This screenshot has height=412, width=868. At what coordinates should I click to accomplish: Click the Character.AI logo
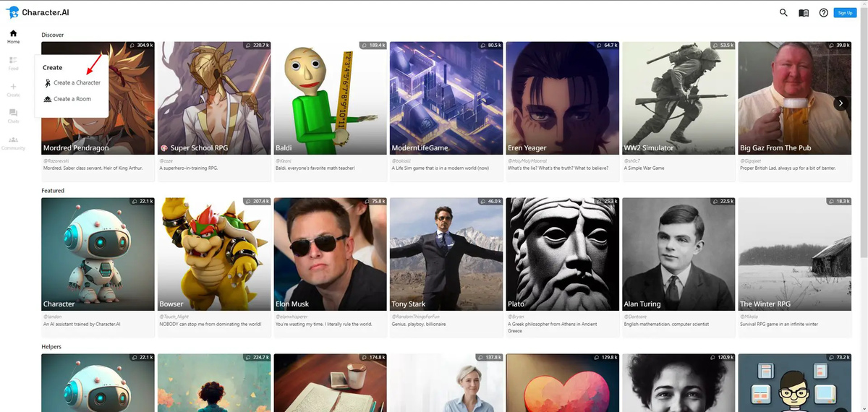[39, 12]
